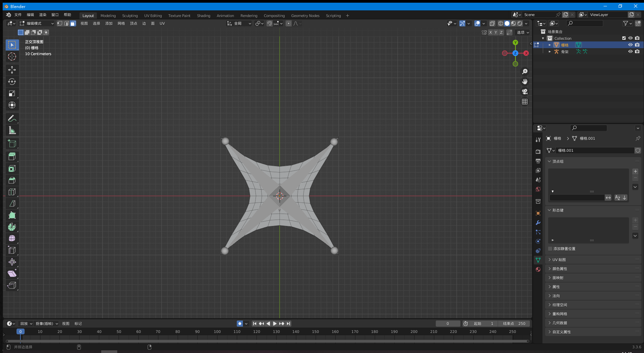Hide the 骨架 object in viewport

coord(630,51)
